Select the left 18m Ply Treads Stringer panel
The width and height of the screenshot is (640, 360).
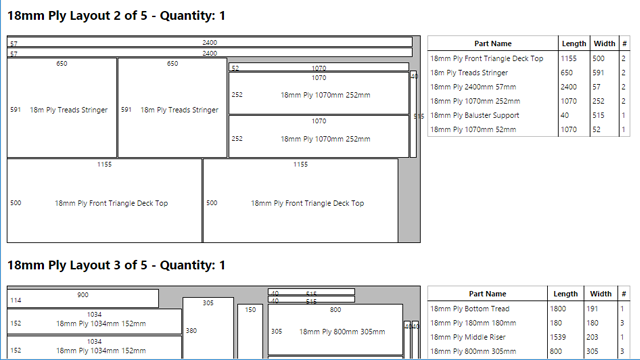pos(62,108)
